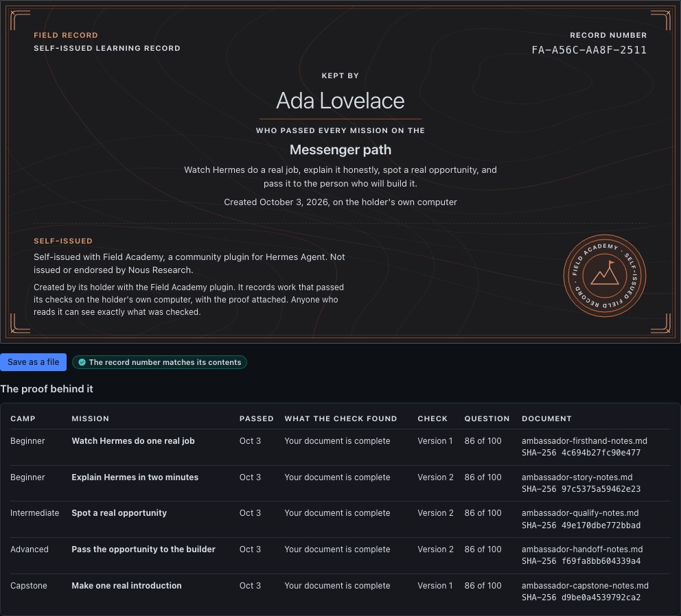Viewport: 681px width, 616px height.
Task: Click the WHAT THE CHECK FOUND column header
Action: point(340,418)
